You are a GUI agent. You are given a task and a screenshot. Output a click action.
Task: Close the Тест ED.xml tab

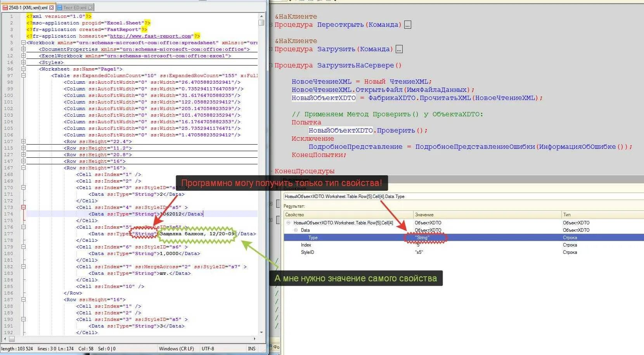90,7
